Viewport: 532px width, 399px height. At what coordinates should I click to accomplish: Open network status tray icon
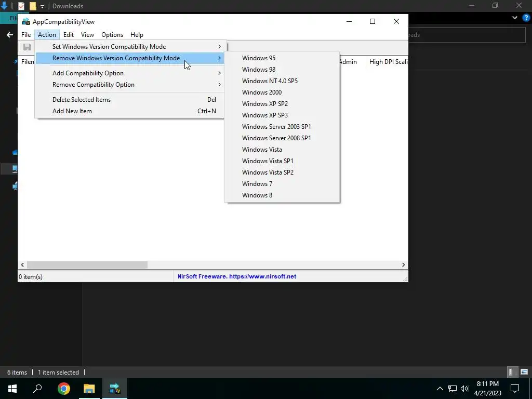(x=453, y=389)
